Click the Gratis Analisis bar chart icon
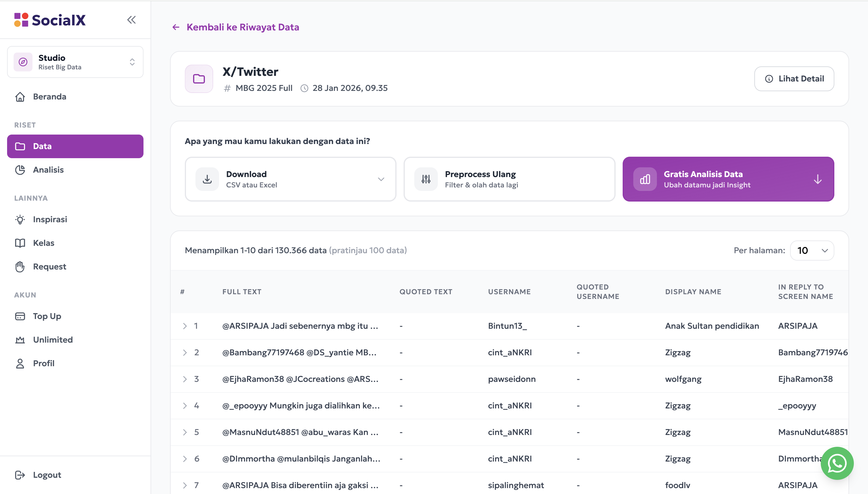868x494 pixels. click(x=645, y=179)
